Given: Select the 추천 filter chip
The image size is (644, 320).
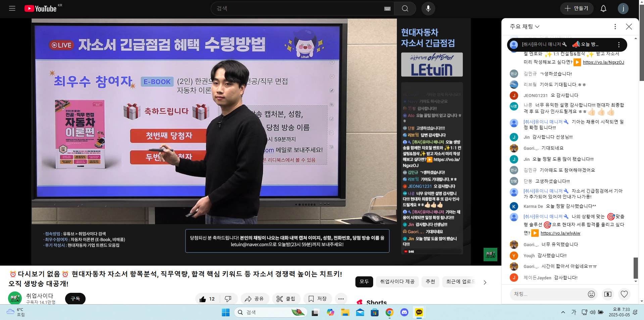Looking at the screenshot, I should point(430,281).
